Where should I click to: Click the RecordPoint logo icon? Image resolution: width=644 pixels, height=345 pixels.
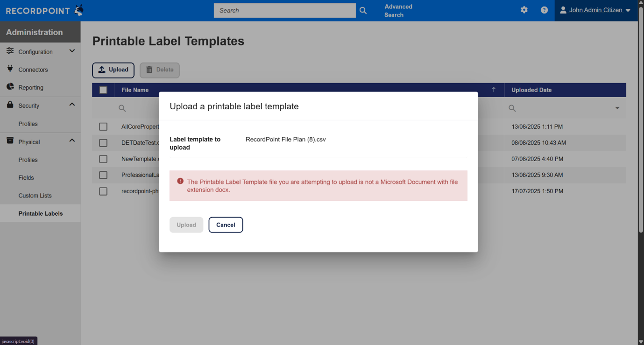[x=79, y=10]
